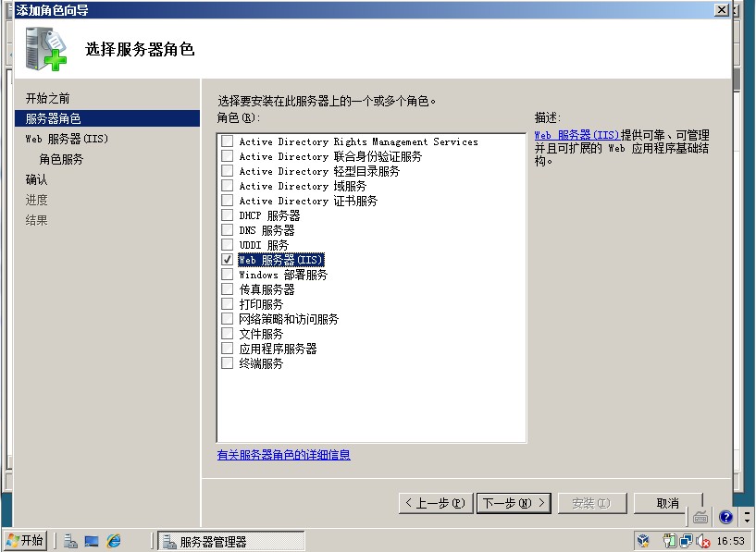The height and width of the screenshot is (552, 756).
Task: Click the muted volume tray icon
Action: coord(703,542)
